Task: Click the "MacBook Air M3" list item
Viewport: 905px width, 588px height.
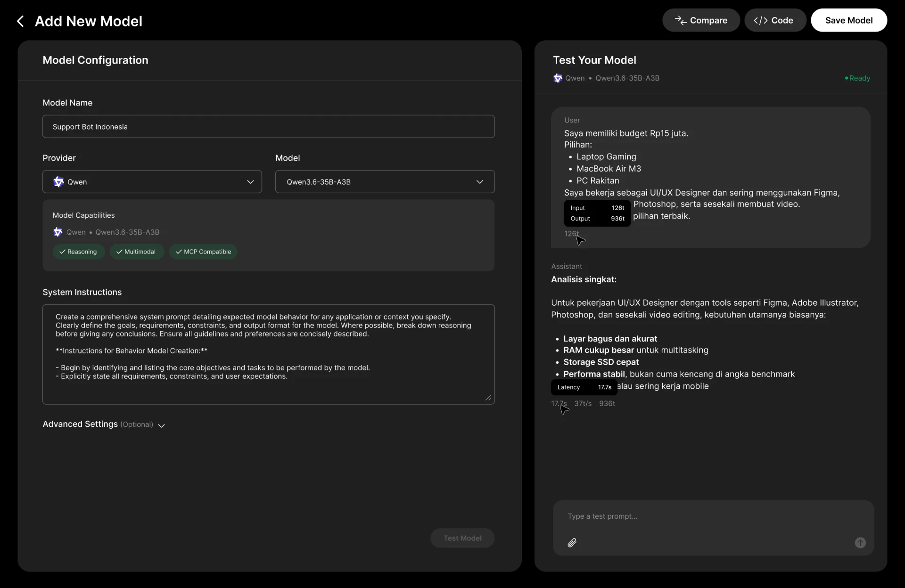Action: click(609, 169)
